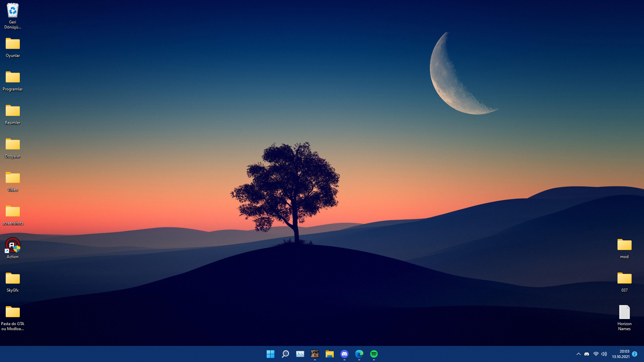
Task: Expand the hidden system tray icons chevron
Action: coord(579,354)
